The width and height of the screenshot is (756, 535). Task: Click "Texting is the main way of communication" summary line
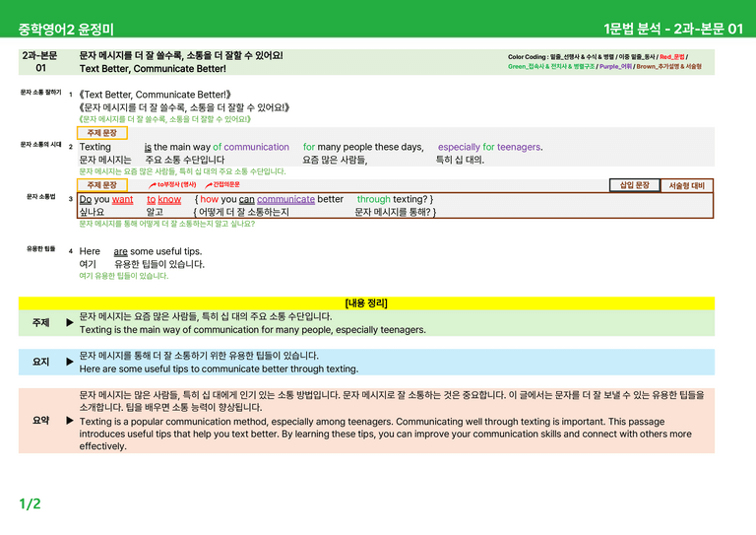tap(253, 330)
